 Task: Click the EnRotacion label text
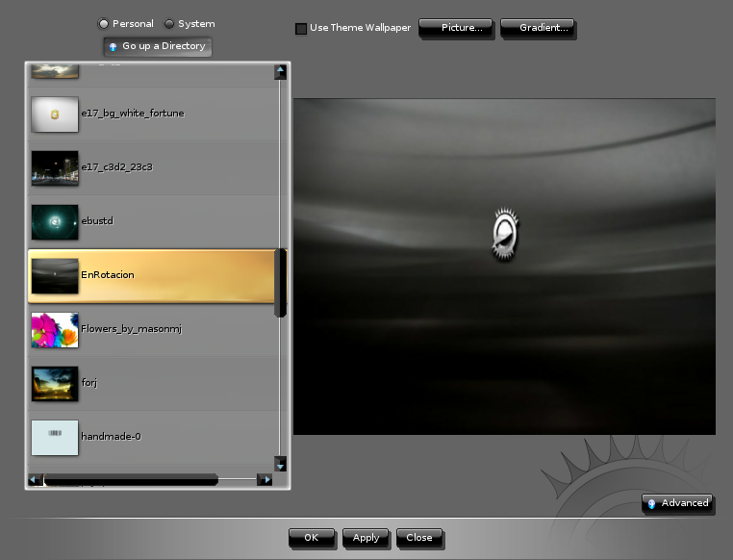[x=108, y=275]
